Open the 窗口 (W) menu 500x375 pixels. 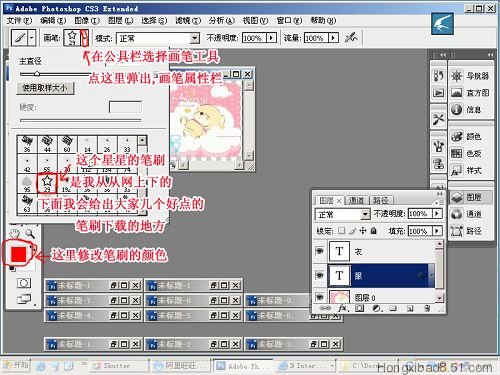(289, 21)
